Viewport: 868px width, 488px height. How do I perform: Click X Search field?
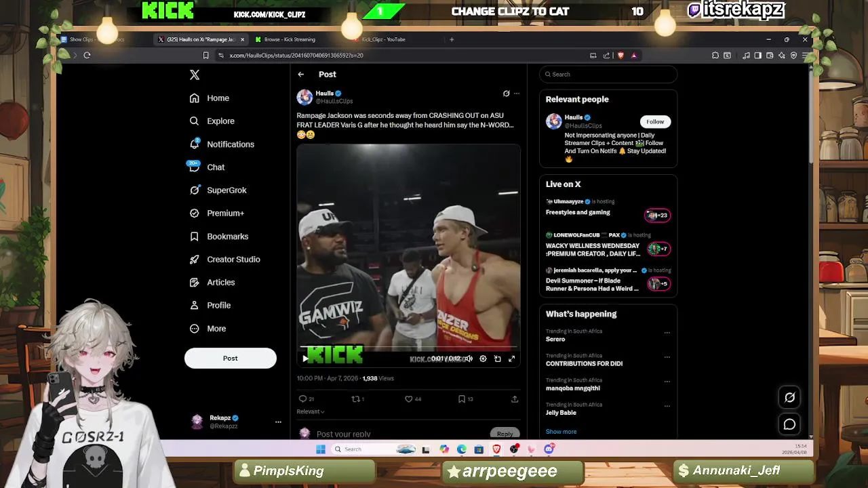pyautogui.click(x=608, y=75)
